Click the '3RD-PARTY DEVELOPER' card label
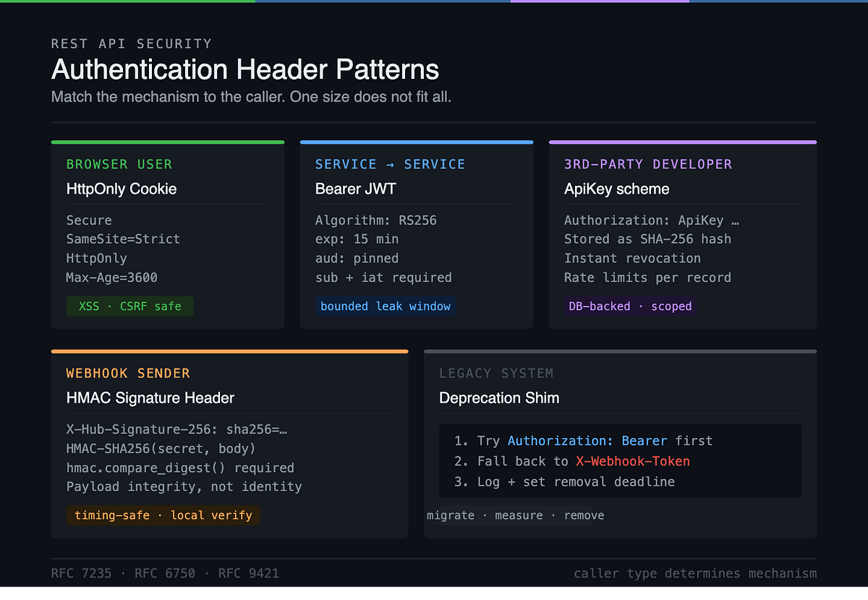The image size is (868, 600). [648, 164]
